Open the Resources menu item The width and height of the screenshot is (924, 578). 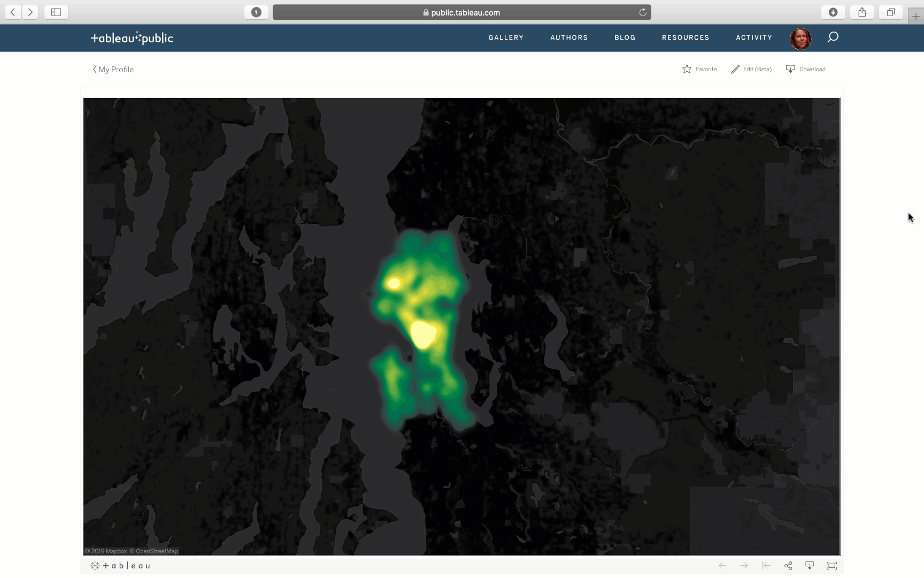(x=686, y=37)
